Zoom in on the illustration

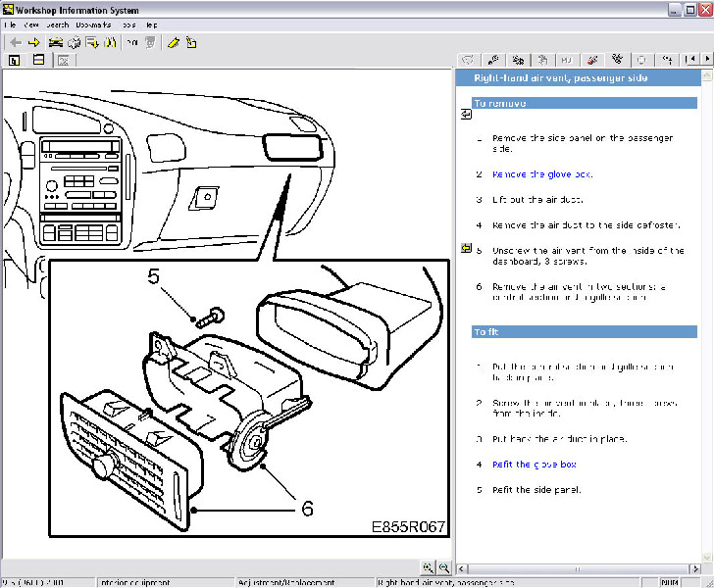pos(429,567)
